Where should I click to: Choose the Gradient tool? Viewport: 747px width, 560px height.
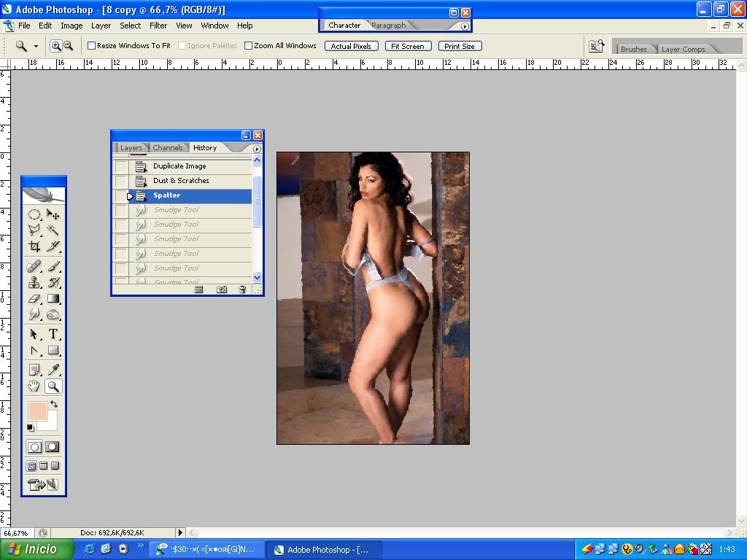[53, 298]
